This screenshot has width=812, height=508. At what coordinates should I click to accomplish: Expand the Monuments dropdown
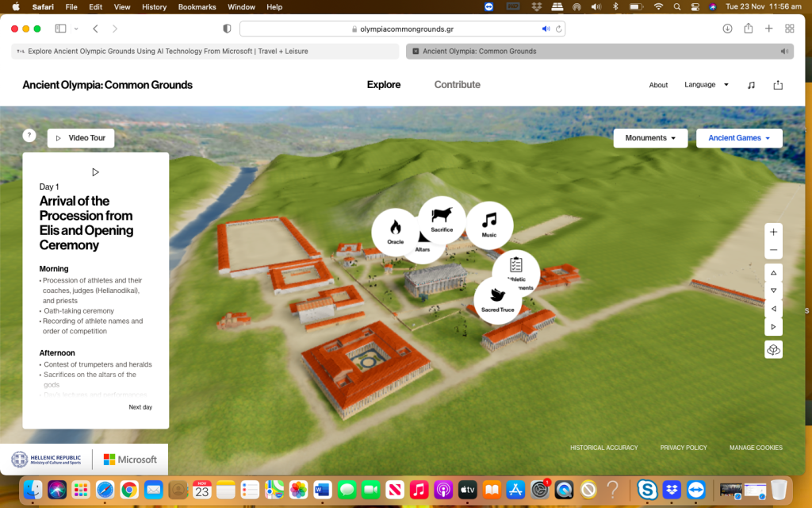pos(650,138)
